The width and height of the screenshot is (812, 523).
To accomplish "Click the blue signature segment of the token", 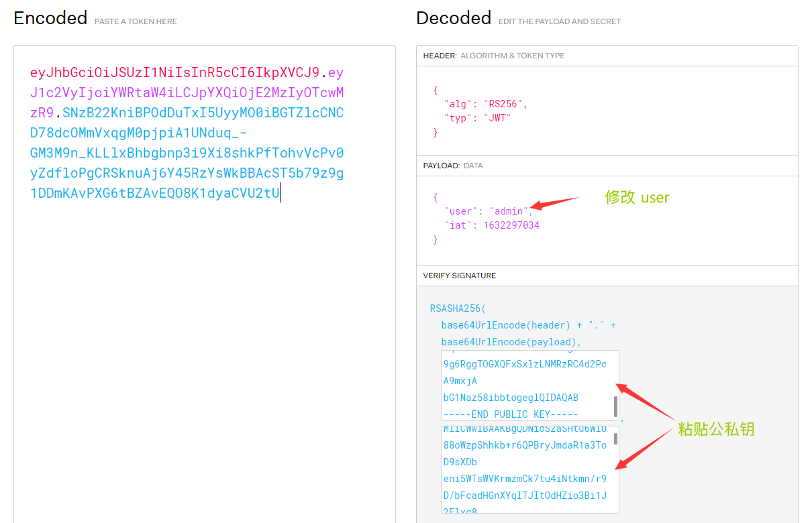I will pos(187,153).
